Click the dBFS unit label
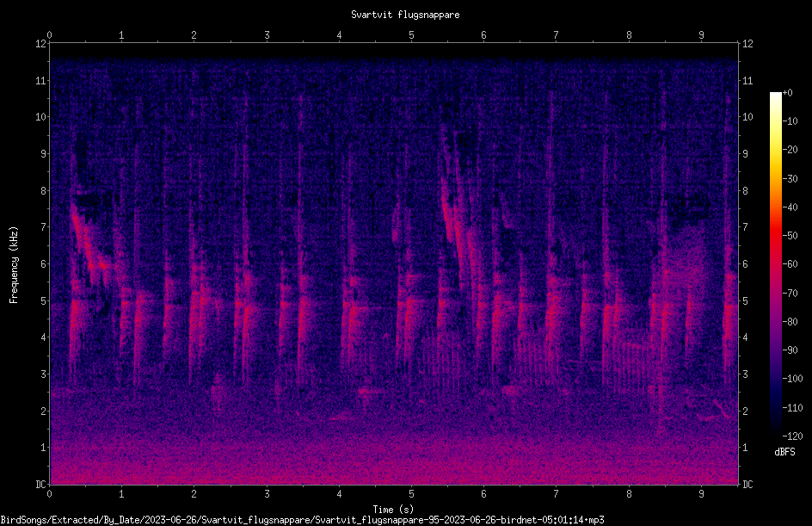 click(784, 452)
